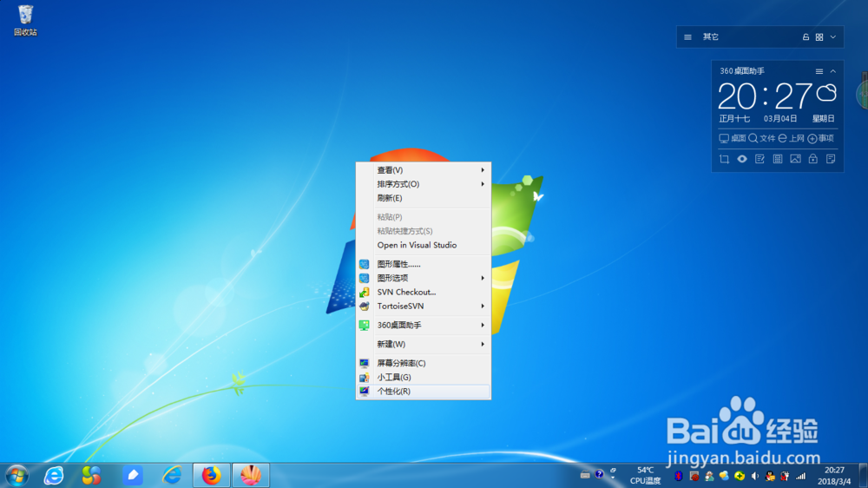Click the Bluetooth tray icon
The image size is (868, 488).
click(x=678, y=476)
